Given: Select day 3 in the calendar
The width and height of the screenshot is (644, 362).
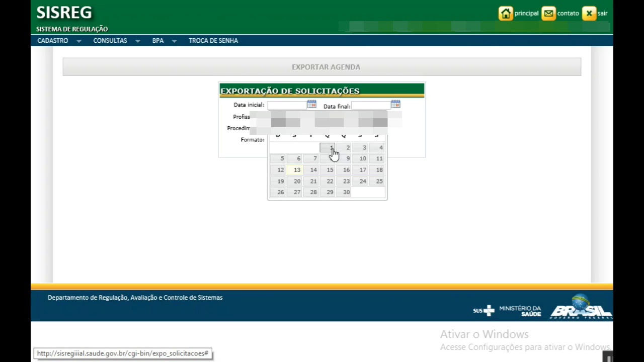Looking at the screenshot, I should click(360, 147).
